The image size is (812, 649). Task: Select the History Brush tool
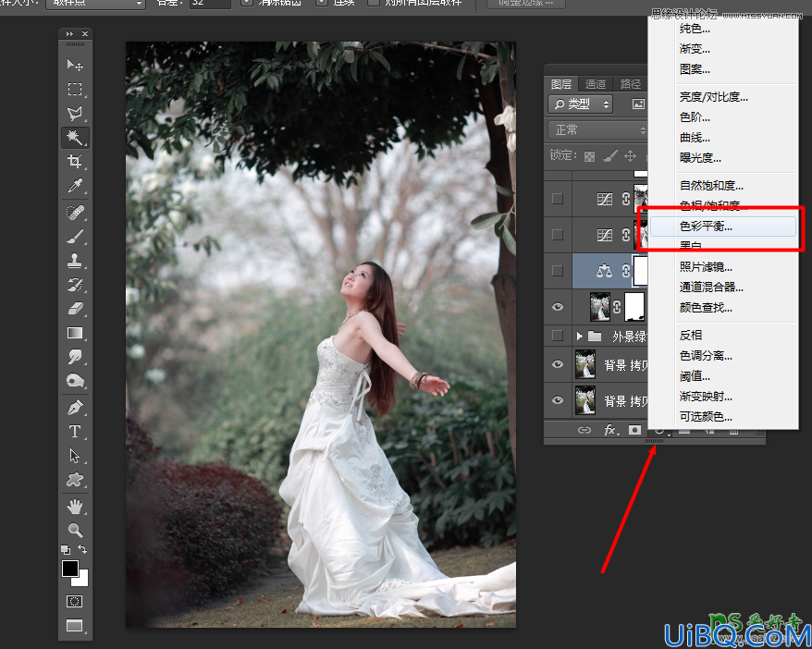pos(75,285)
